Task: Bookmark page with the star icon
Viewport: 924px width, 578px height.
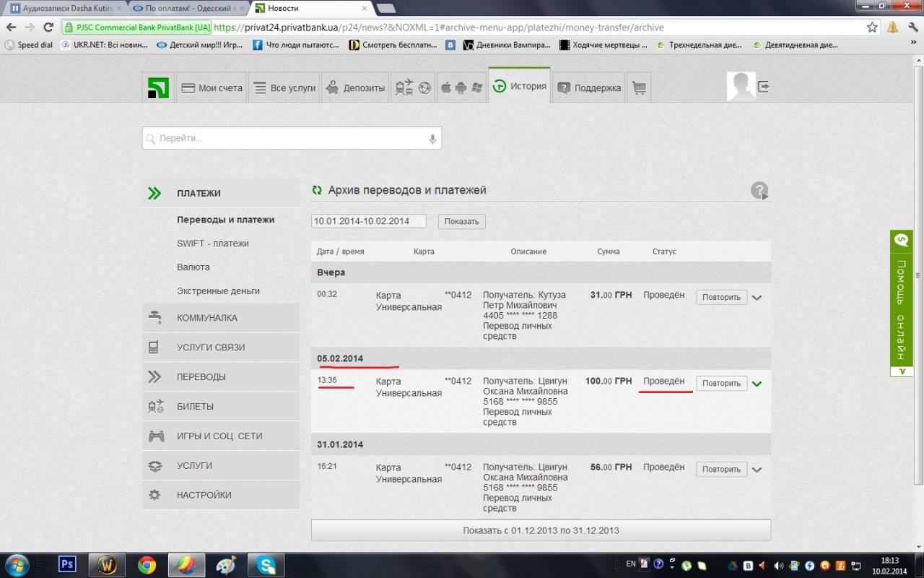Action: (x=872, y=27)
